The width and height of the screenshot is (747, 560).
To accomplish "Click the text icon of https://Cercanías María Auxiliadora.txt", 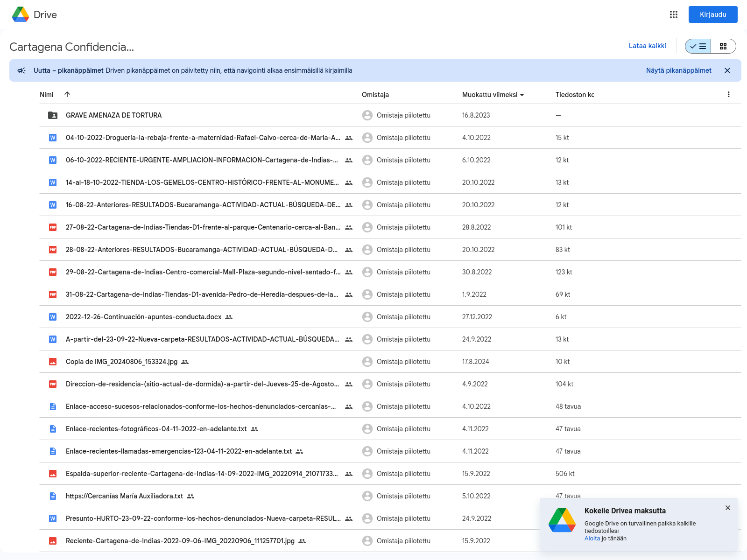I will click(x=53, y=496).
